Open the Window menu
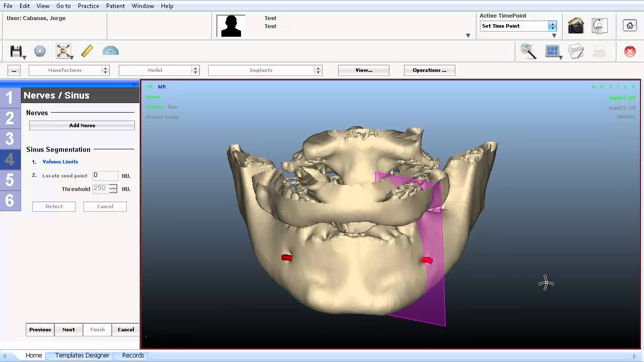This screenshot has height=362, width=644. click(143, 6)
